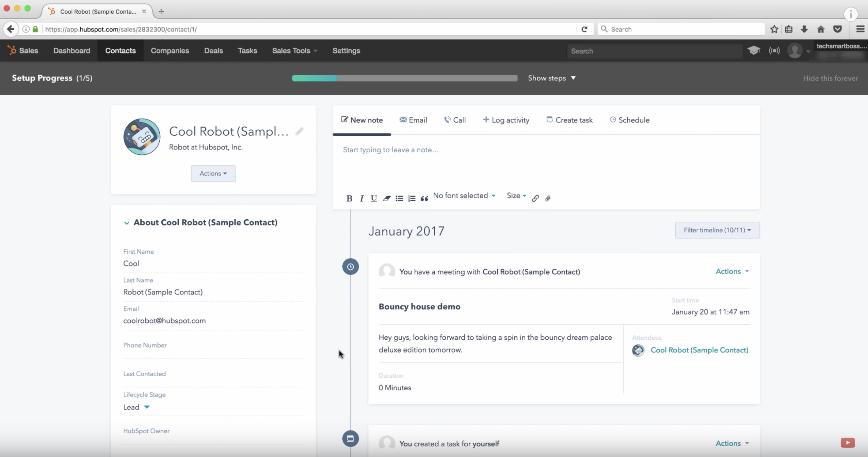This screenshot has width=868, height=457.
Task: Open the Size dropdown
Action: (516, 196)
